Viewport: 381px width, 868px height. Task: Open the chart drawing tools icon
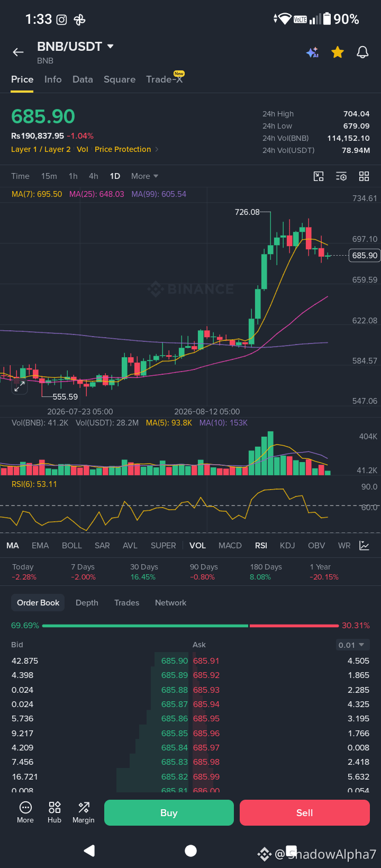[319, 176]
